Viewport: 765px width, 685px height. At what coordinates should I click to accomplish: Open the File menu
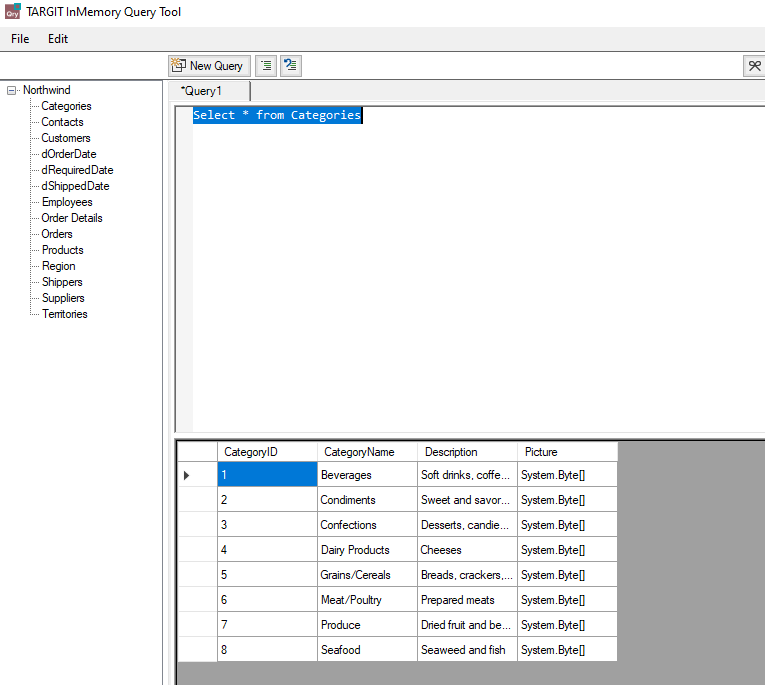(20, 39)
